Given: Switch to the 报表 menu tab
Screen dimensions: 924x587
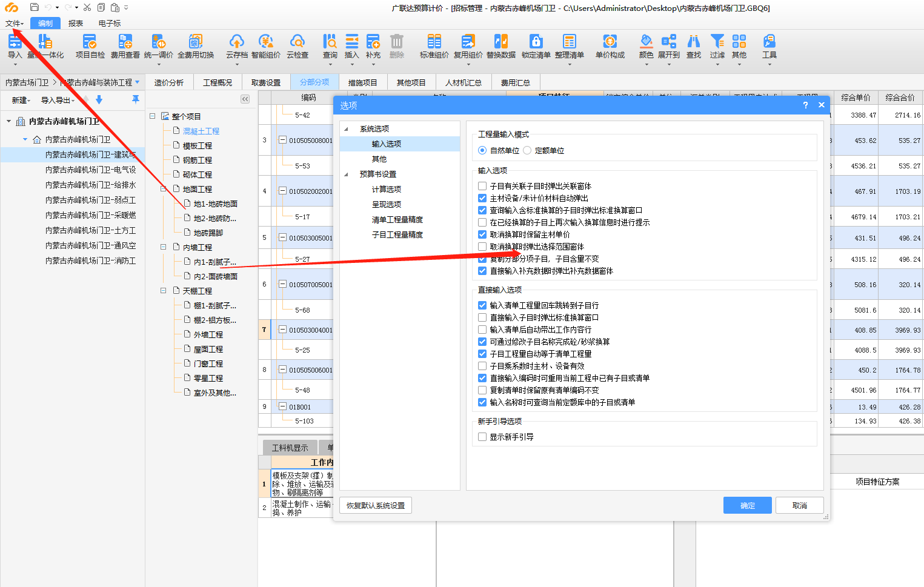Looking at the screenshot, I should pos(76,24).
